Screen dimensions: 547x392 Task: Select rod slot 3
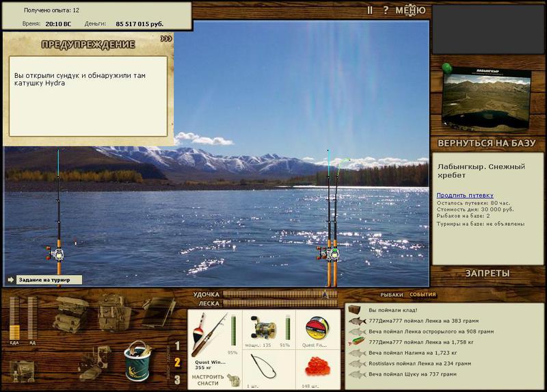177,380
